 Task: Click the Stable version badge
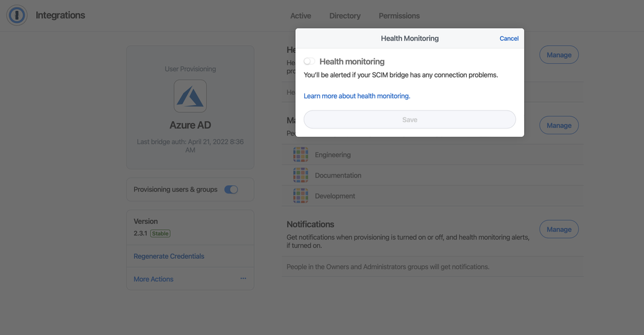[161, 234]
